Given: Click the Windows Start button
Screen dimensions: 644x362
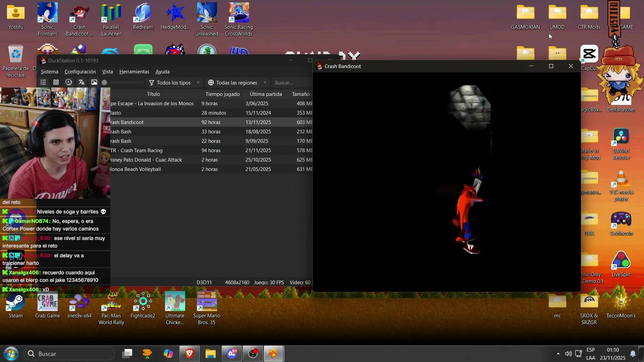Looking at the screenshot, I should pyautogui.click(x=11, y=353).
